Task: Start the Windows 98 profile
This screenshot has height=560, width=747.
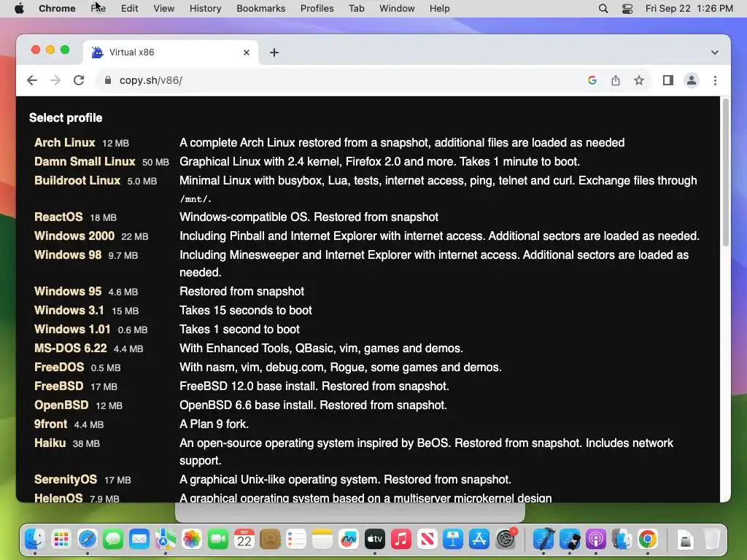Action: 68,255
